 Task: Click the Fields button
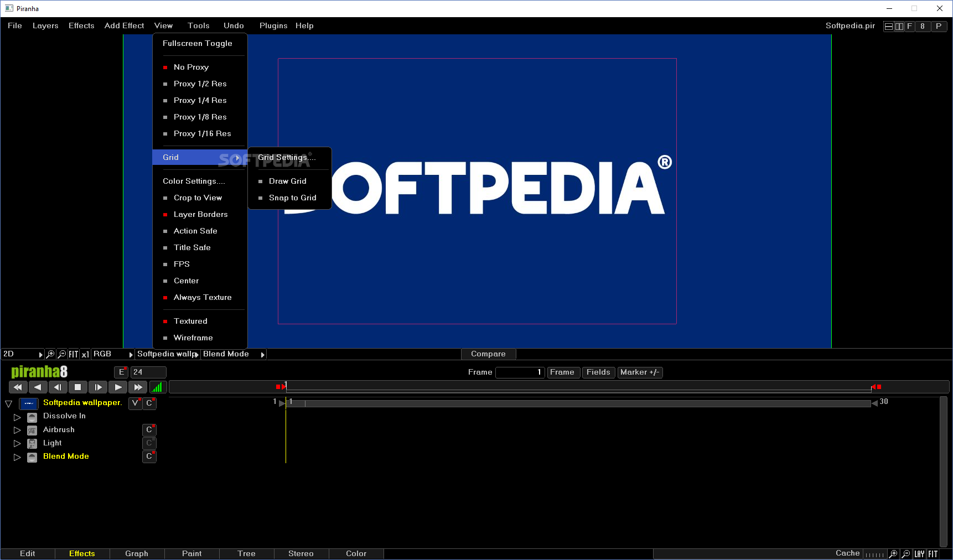coord(598,372)
